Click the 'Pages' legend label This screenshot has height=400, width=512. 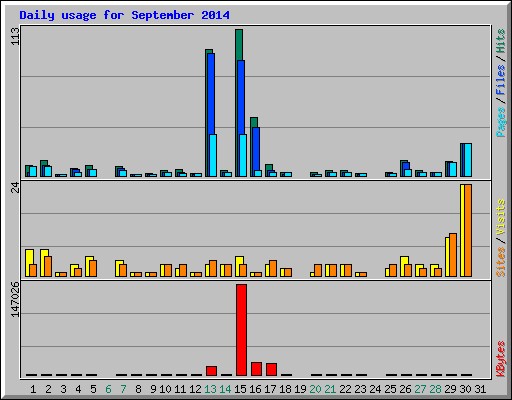500,122
